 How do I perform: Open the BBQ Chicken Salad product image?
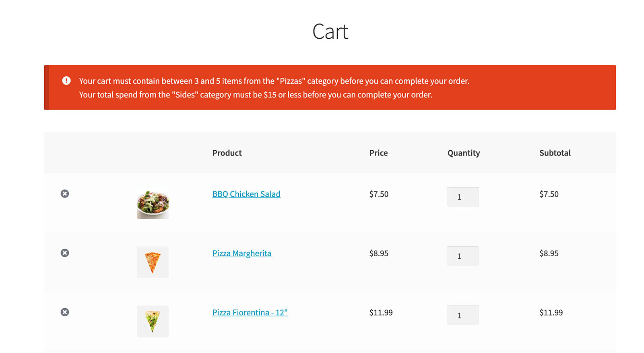click(x=153, y=203)
